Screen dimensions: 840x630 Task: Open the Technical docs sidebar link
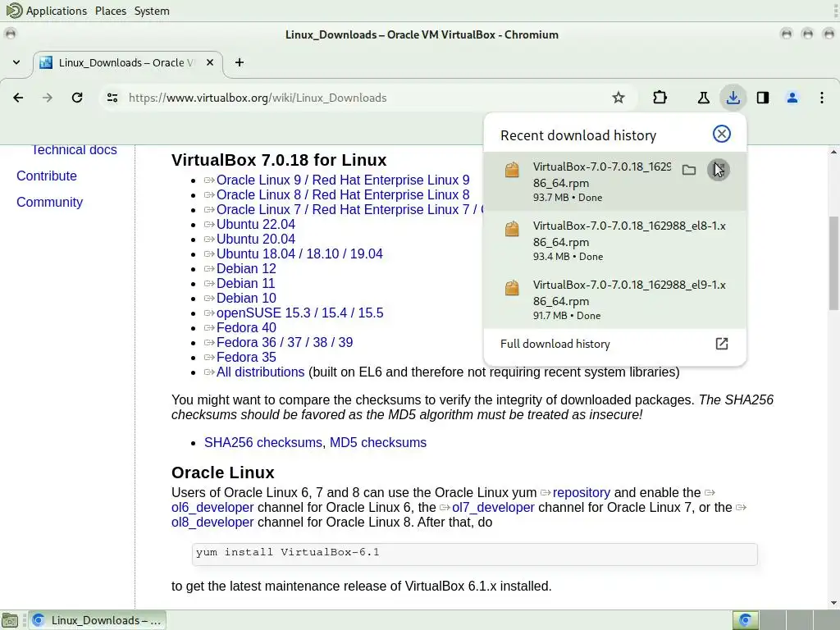point(75,150)
